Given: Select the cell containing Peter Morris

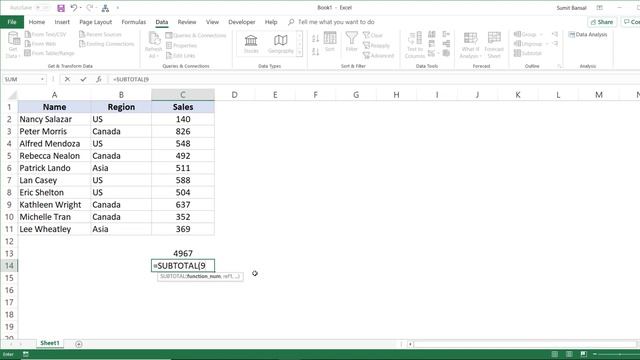Looking at the screenshot, I should (x=54, y=131).
